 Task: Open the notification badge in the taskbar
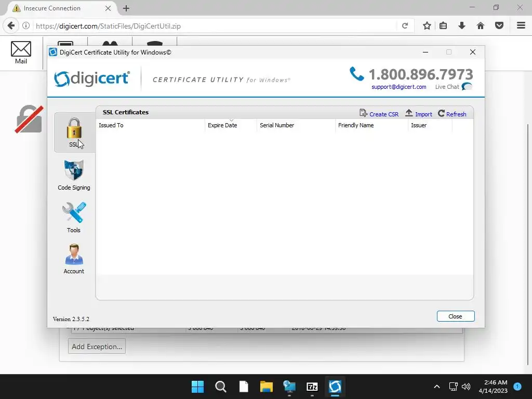[517, 386]
